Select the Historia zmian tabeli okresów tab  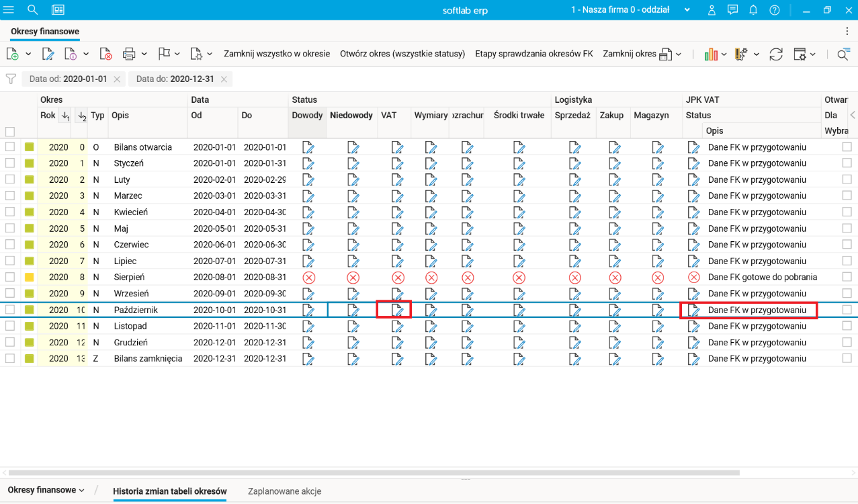[x=169, y=491]
